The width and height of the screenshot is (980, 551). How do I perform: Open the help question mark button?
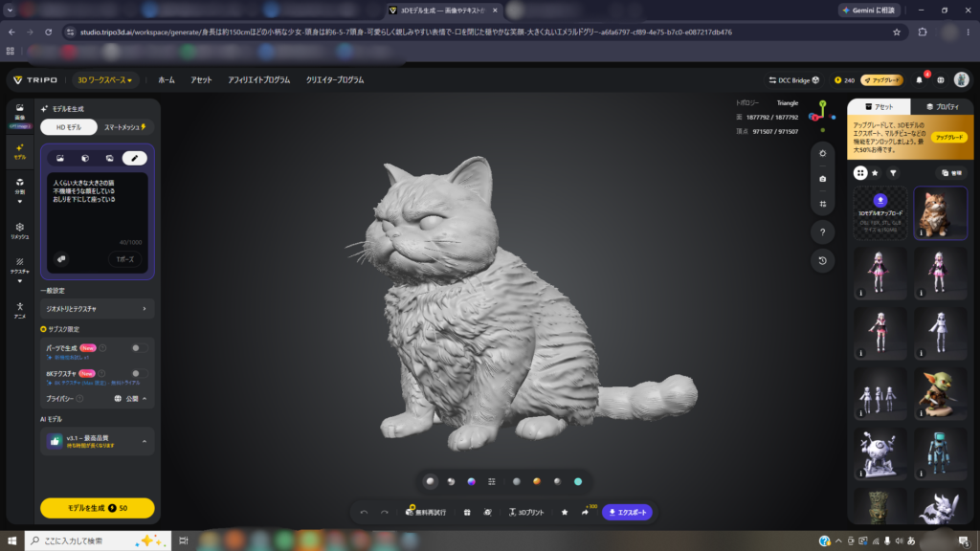822,232
